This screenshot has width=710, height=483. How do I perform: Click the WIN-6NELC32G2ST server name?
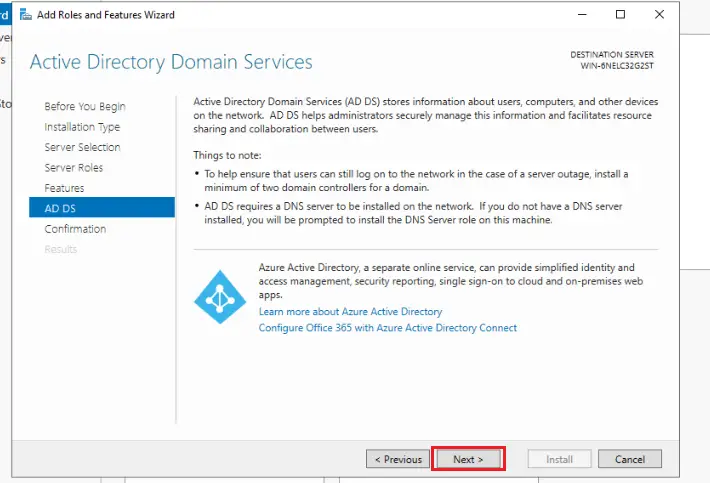point(617,66)
